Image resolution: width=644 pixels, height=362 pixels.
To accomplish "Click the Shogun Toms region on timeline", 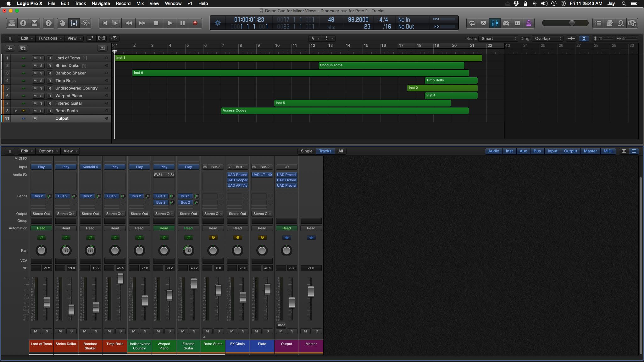I will 391,65.
